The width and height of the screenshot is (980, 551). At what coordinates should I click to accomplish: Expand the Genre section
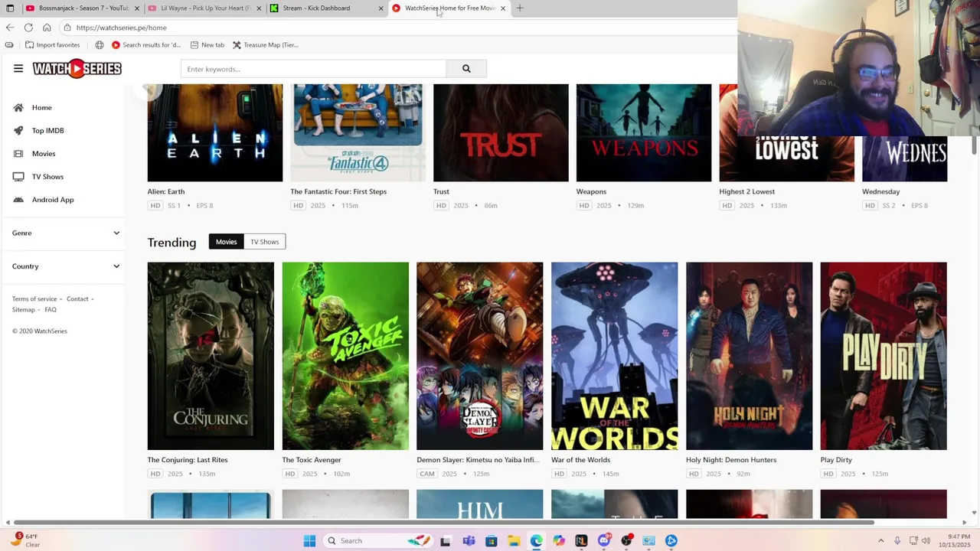click(66, 233)
